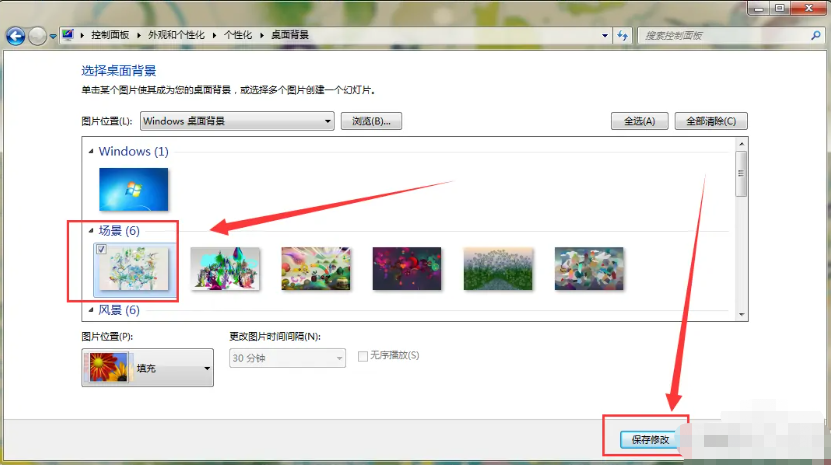Select the colorful castle 场景 wallpaper
The image size is (831, 465).
tap(225, 268)
